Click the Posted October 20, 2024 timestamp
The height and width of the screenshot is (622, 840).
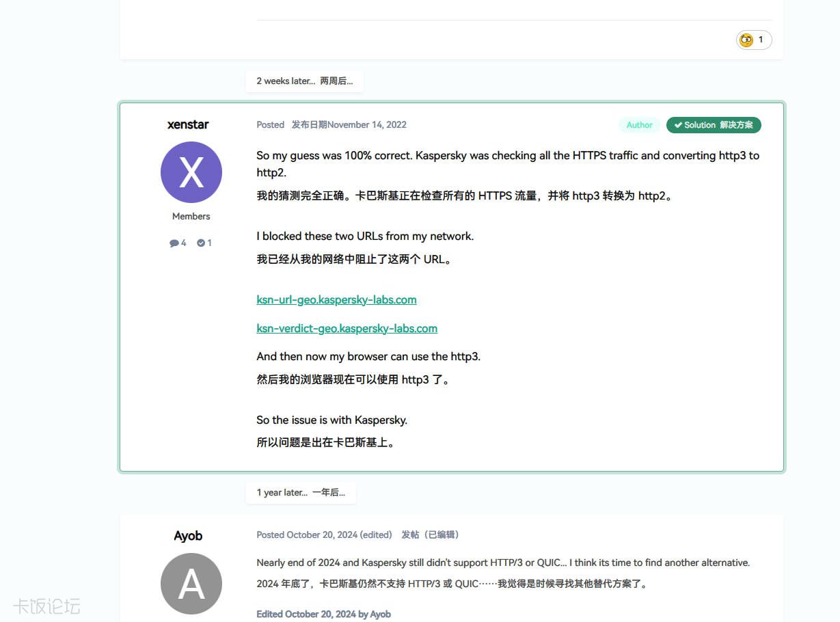[324, 535]
